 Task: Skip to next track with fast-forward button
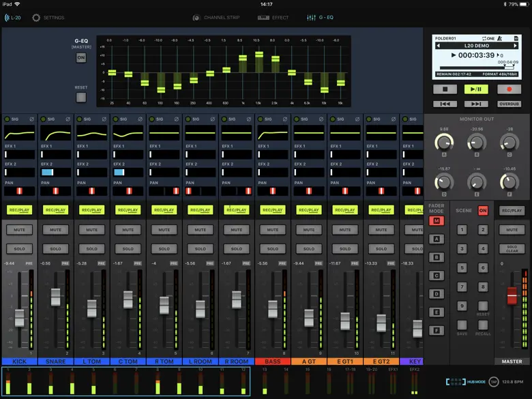tap(476, 104)
